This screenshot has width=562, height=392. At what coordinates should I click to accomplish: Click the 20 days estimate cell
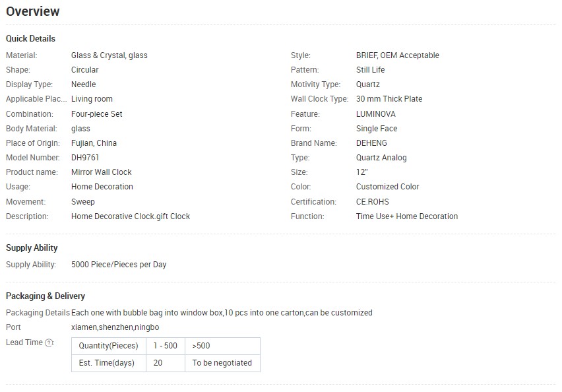coord(165,363)
